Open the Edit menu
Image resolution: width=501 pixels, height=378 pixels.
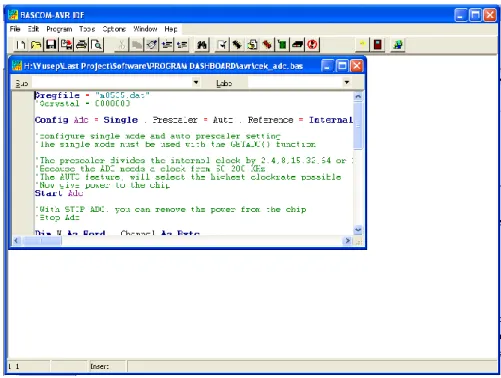[x=33, y=29]
